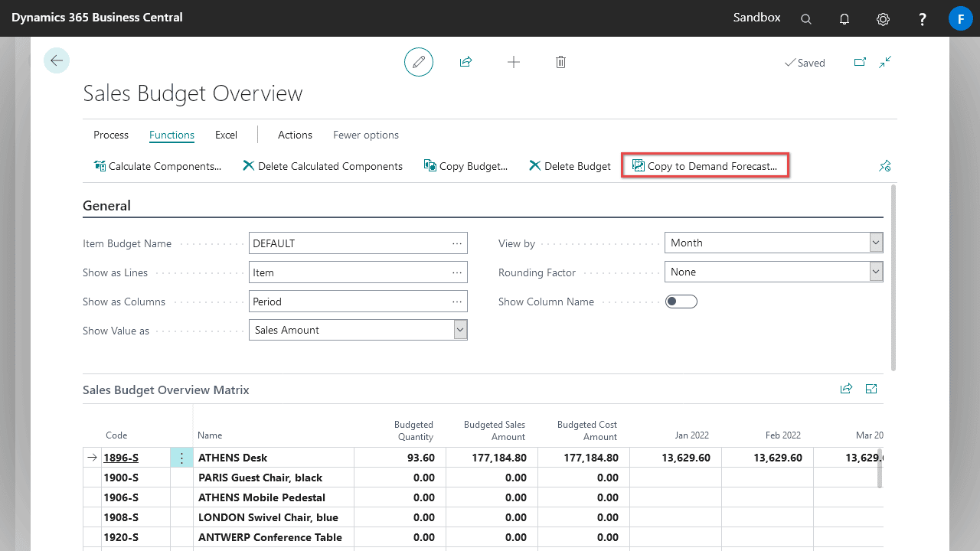Click Copy to Demand Forecast action
980x551 pixels.
point(705,165)
